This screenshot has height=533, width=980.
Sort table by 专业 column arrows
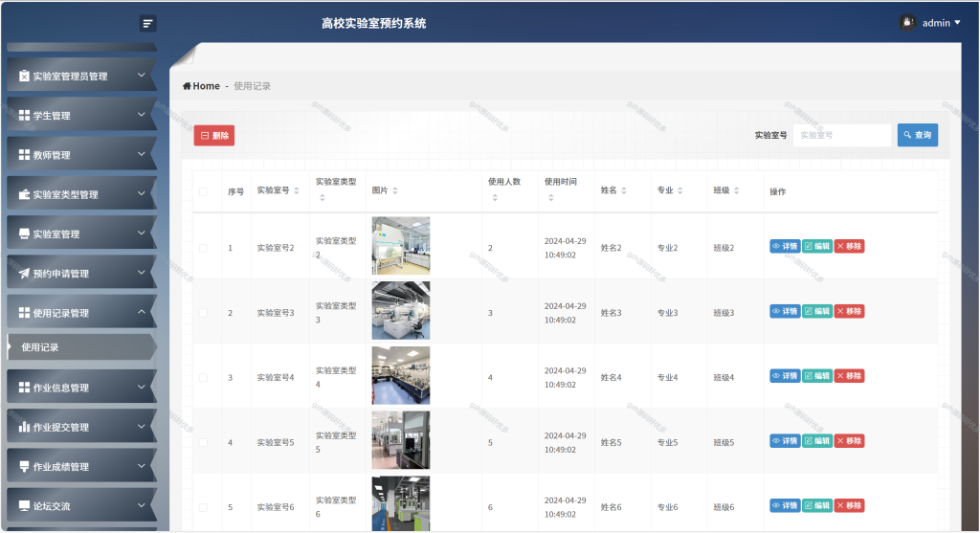pyautogui.click(x=680, y=190)
